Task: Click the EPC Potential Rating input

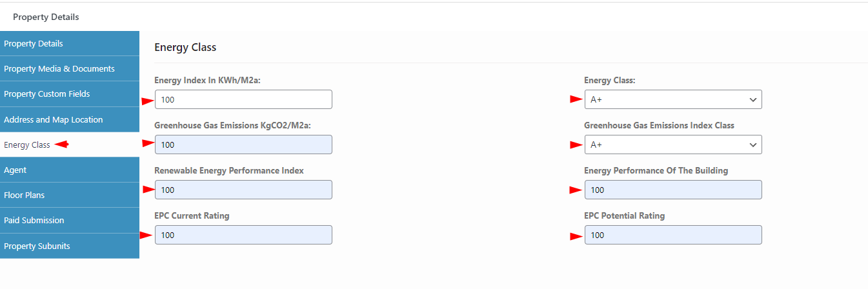Action: [673, 235]
